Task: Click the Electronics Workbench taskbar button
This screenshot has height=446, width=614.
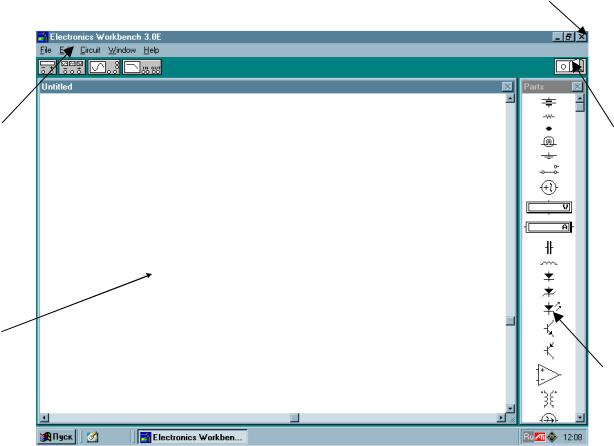Action: tap(192, 437)
